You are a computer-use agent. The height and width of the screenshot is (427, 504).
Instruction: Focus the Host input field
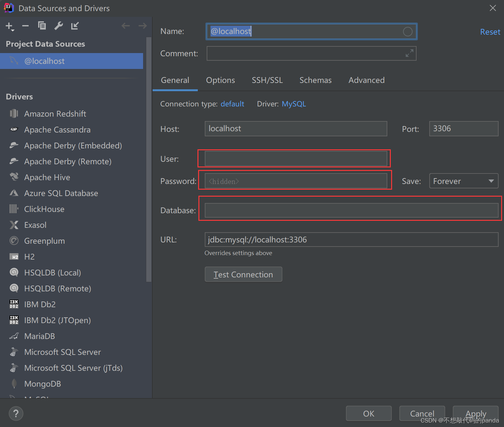[296, 129]
